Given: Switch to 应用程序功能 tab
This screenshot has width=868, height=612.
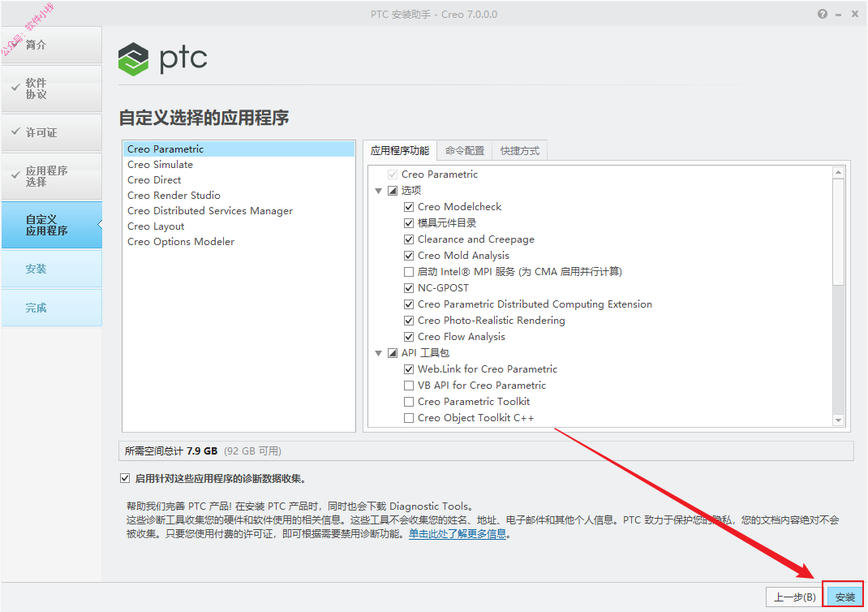Looking at the screenshot, I should (x=400, y=151).
